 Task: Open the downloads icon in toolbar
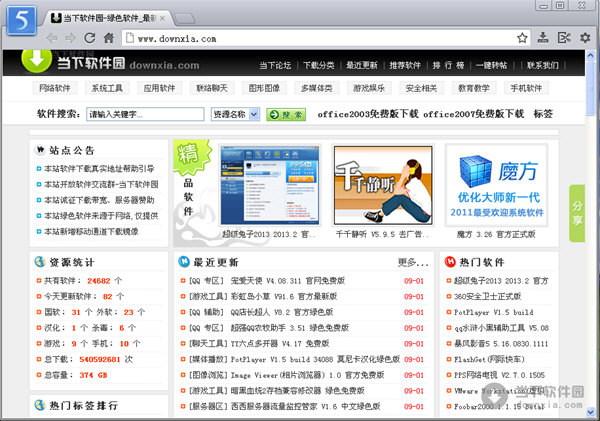543,38
